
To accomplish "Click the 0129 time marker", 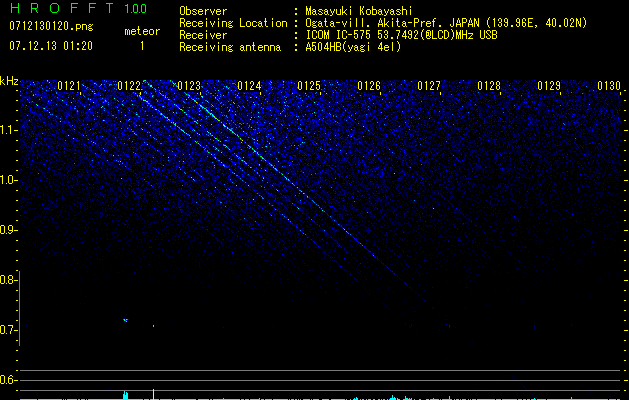I will [x=548, y=85].
